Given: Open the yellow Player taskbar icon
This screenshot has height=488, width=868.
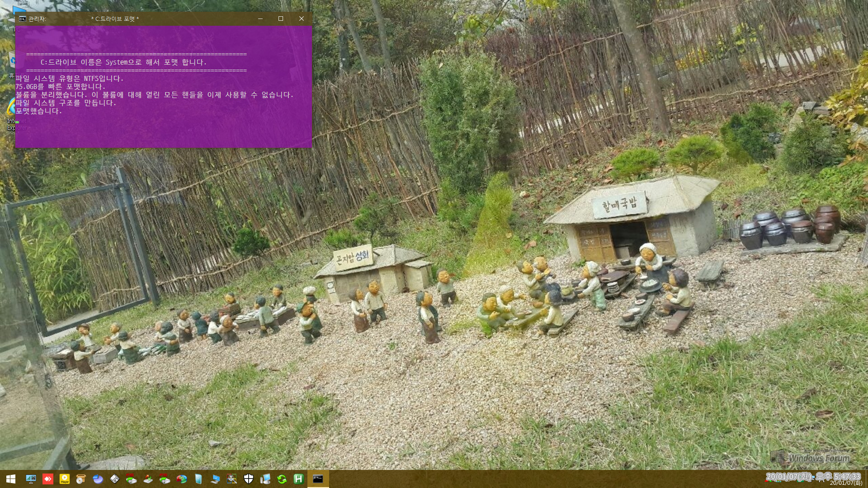Looking at the screenshot, I should 64,479.
